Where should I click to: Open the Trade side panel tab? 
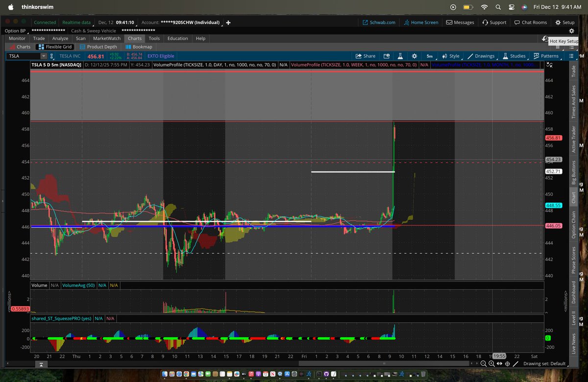click(x=574, y=71)
